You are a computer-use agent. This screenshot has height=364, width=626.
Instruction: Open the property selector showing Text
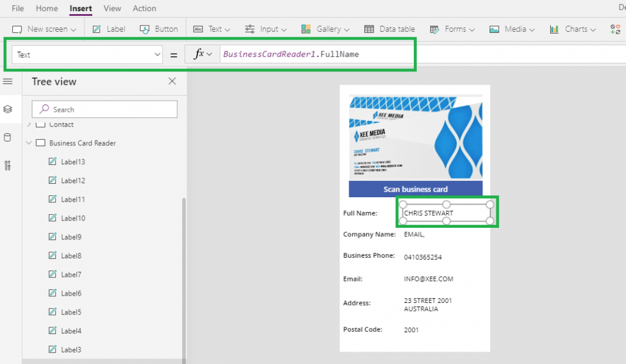[x=86, y=54]
